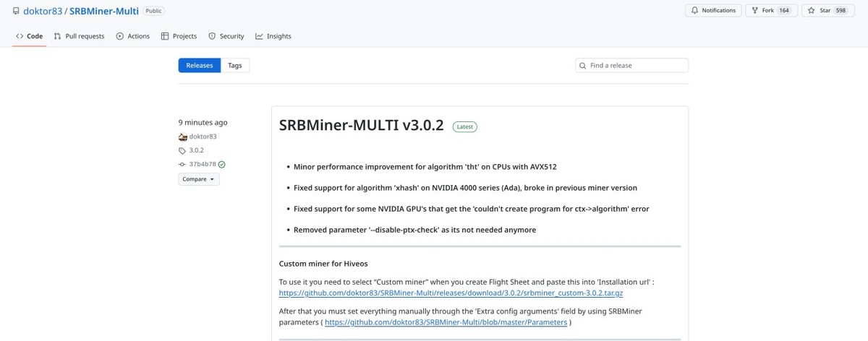The image size is (868, 341).
Task: Open the doktor83 author link in sidebar
Action: (x=203, y=137)
